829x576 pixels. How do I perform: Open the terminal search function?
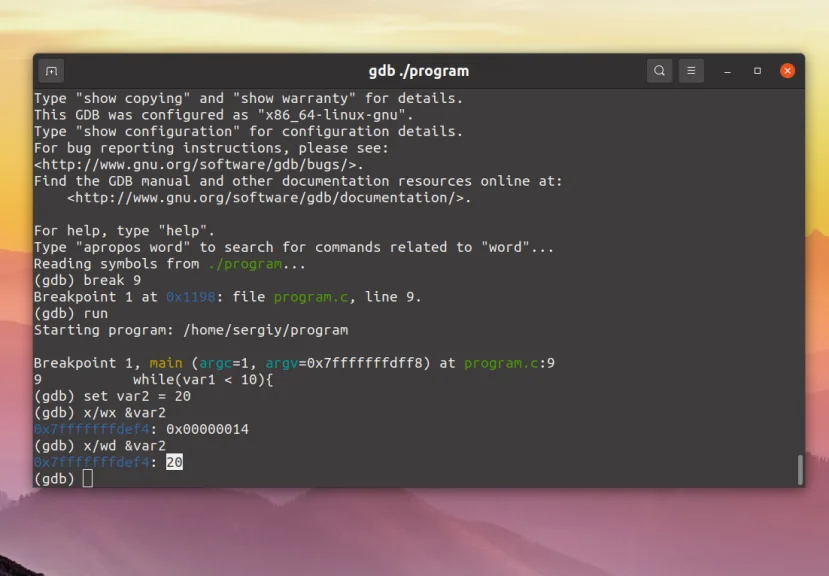659,70
